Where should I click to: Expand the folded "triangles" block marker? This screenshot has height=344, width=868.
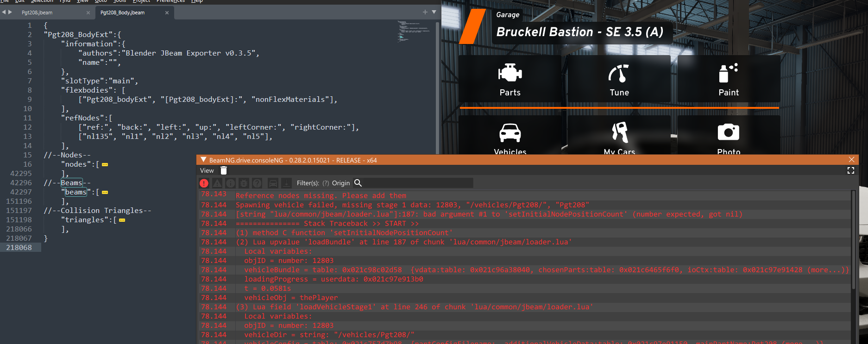coord(122,220)
